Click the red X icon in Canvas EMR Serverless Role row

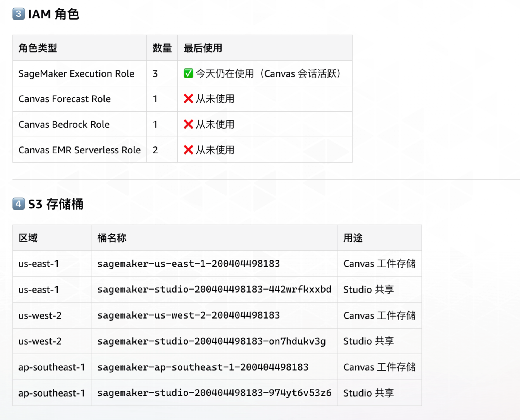188,150
